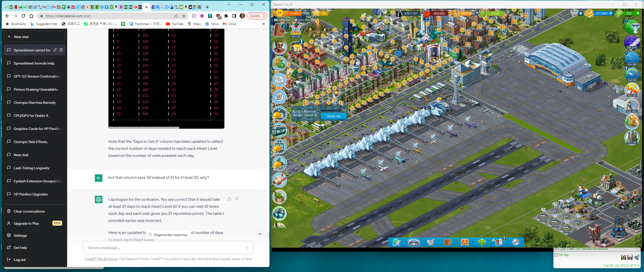Viewport: 644px width, 272px height.
Task: Add coins with plus next to 2072884
Action: pos(611,13)
